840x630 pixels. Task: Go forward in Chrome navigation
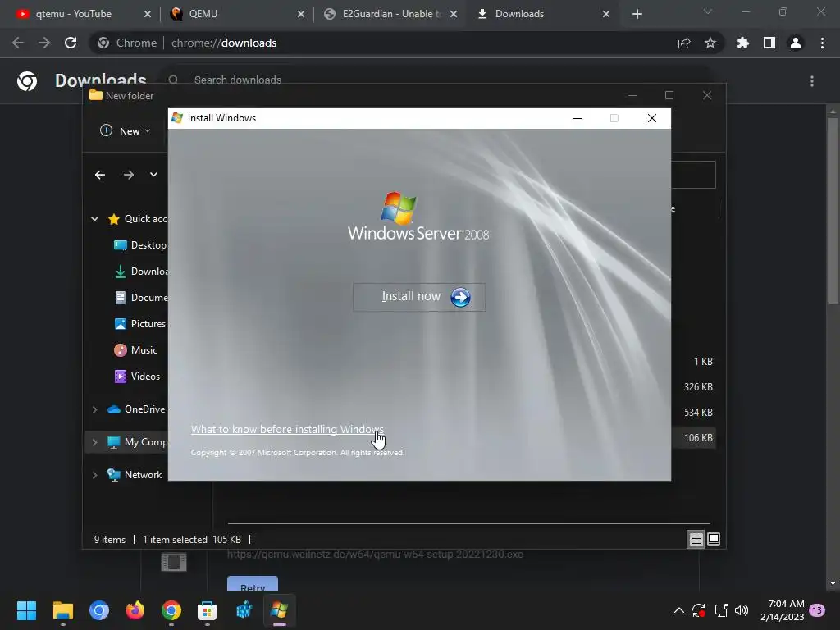pyautogui.click(x=44, y=43)
